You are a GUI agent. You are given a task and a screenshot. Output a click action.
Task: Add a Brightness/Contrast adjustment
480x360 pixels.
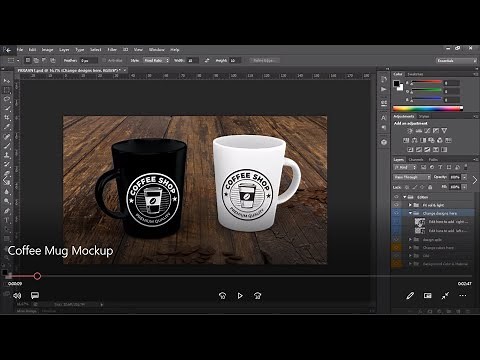click(410, 131)
